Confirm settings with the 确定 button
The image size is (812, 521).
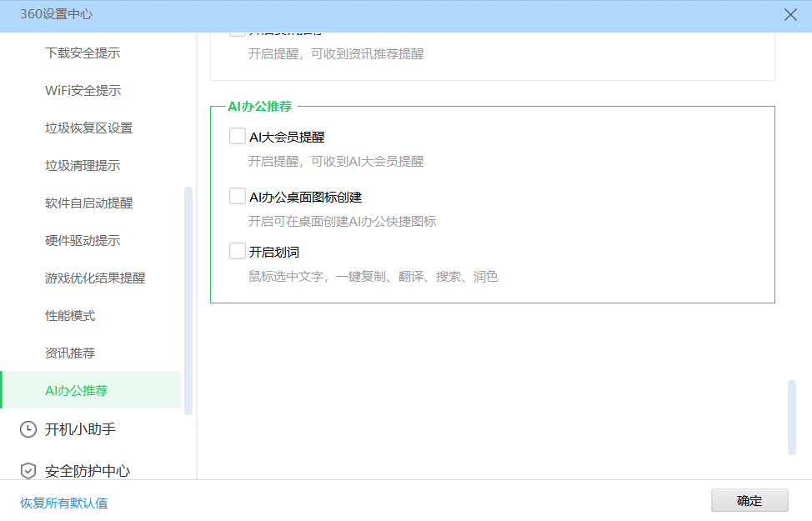(x=749, y=500)
